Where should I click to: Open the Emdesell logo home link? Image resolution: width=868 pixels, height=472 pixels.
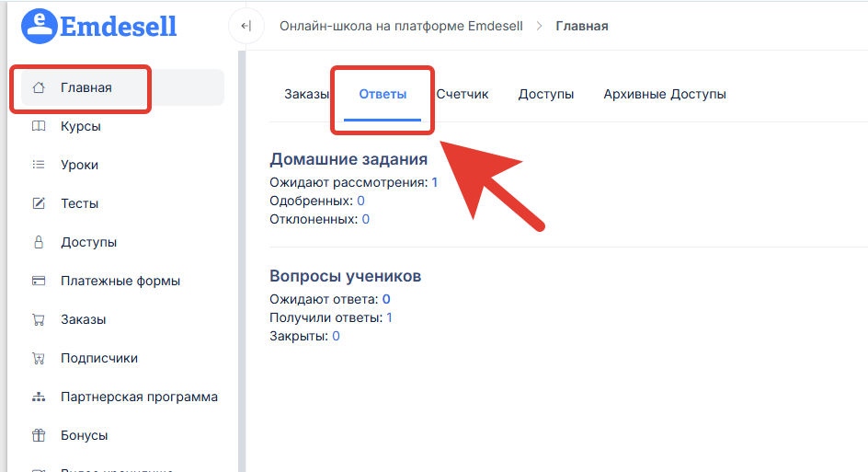click(x=98, y=26)
